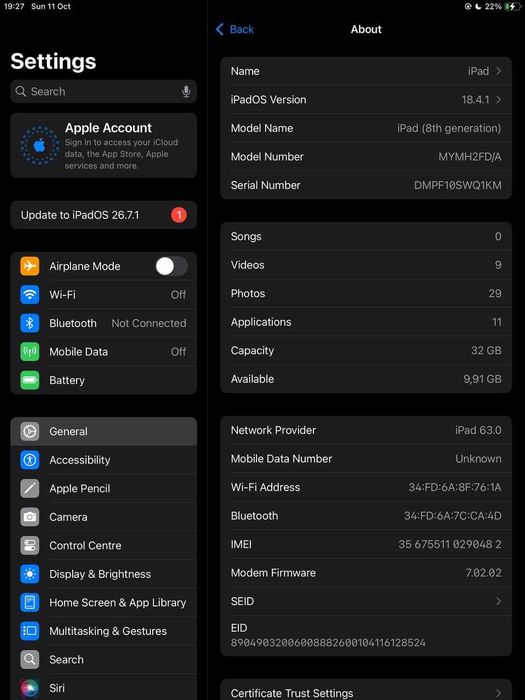Tap Bluetooth address 34:FD:6A:7C:CA:4D
Viewport: 525px width, 700px height.
click(453, 516)
